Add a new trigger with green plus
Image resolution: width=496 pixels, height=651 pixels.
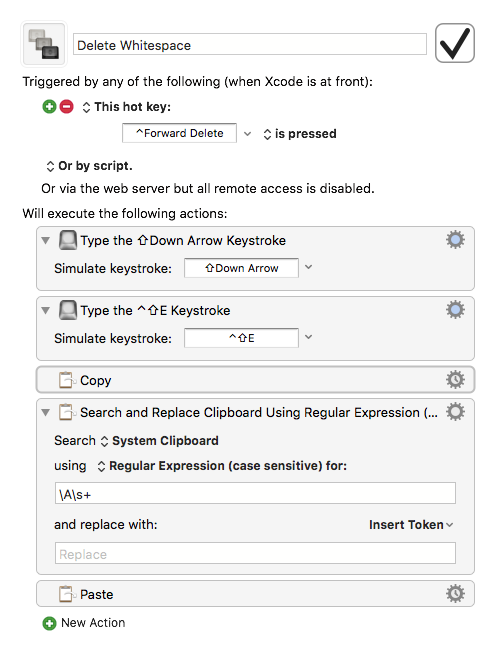tap(49, 107)
